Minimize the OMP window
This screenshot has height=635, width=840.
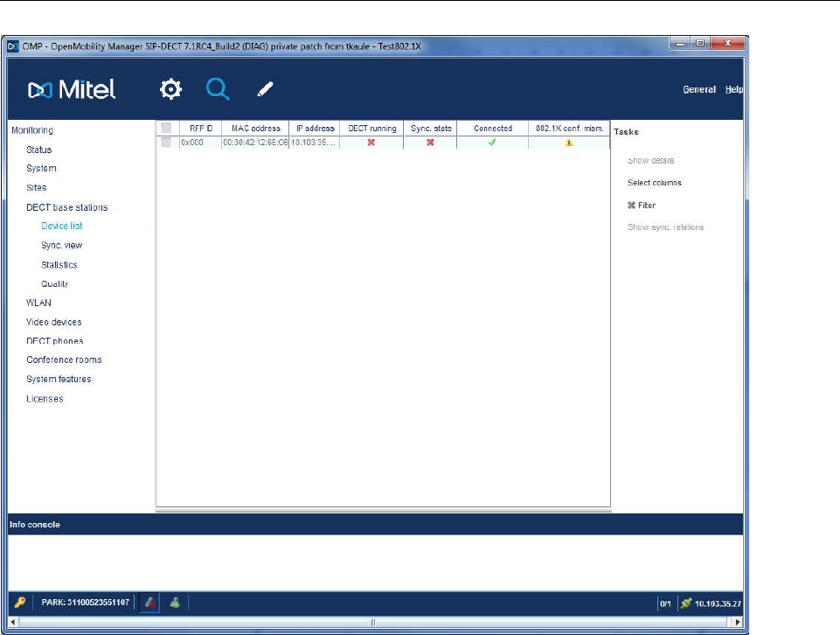point(680,43)
